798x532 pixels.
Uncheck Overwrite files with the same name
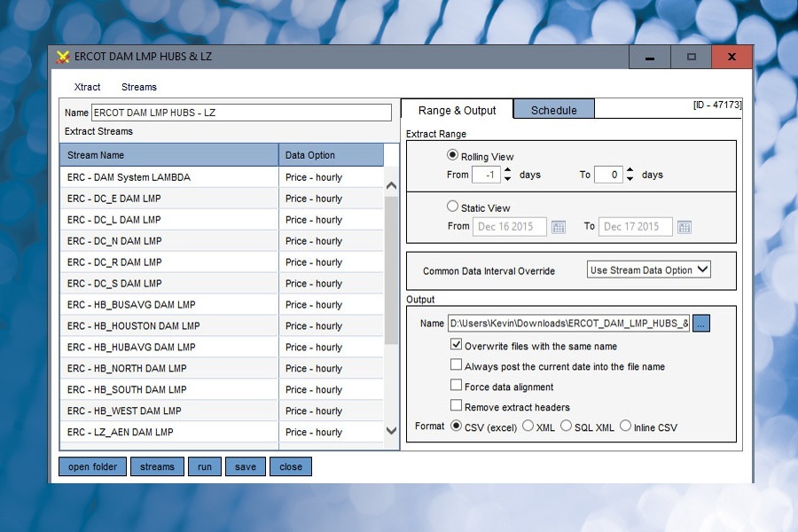pos(456,345)
